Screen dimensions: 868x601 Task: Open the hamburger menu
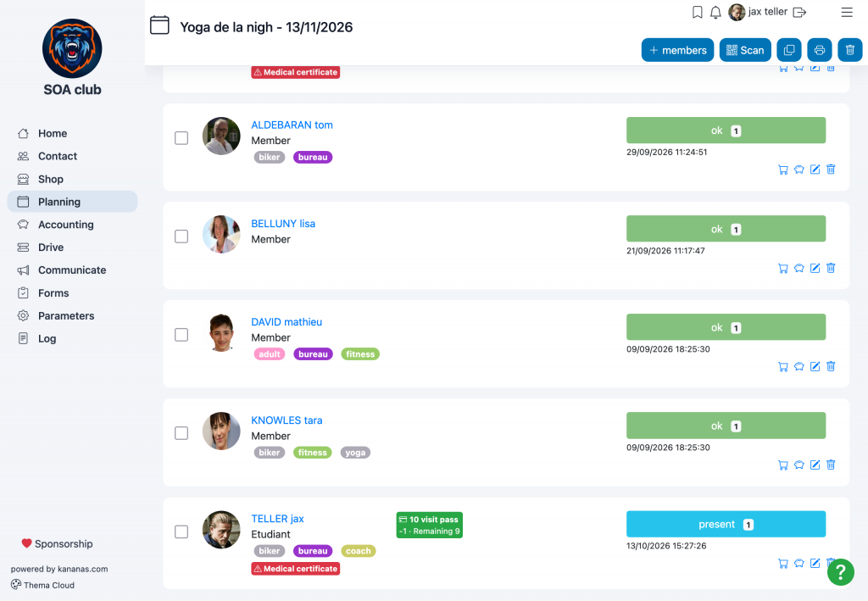click(x=847, y=12)
